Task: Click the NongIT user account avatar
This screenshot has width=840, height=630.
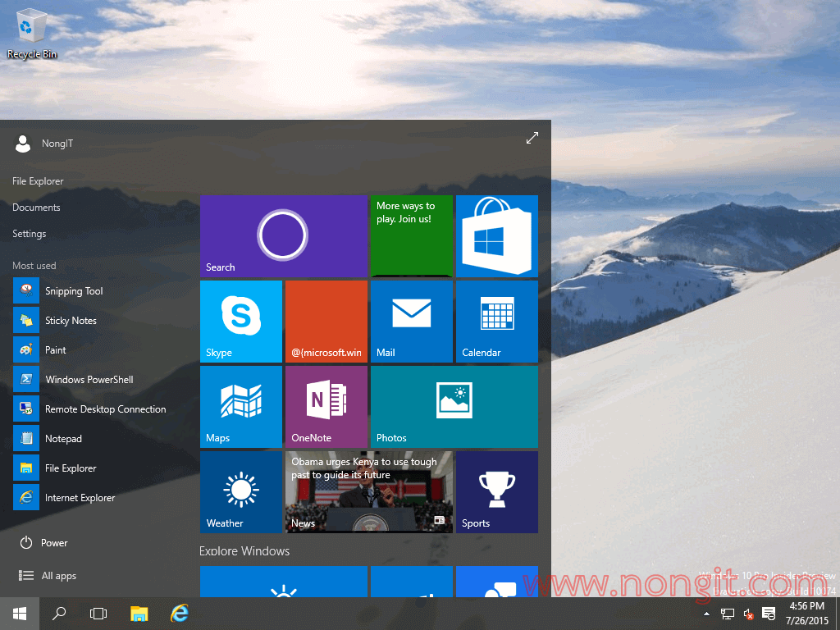Action: pyautogui.click(x=22, y=144)
